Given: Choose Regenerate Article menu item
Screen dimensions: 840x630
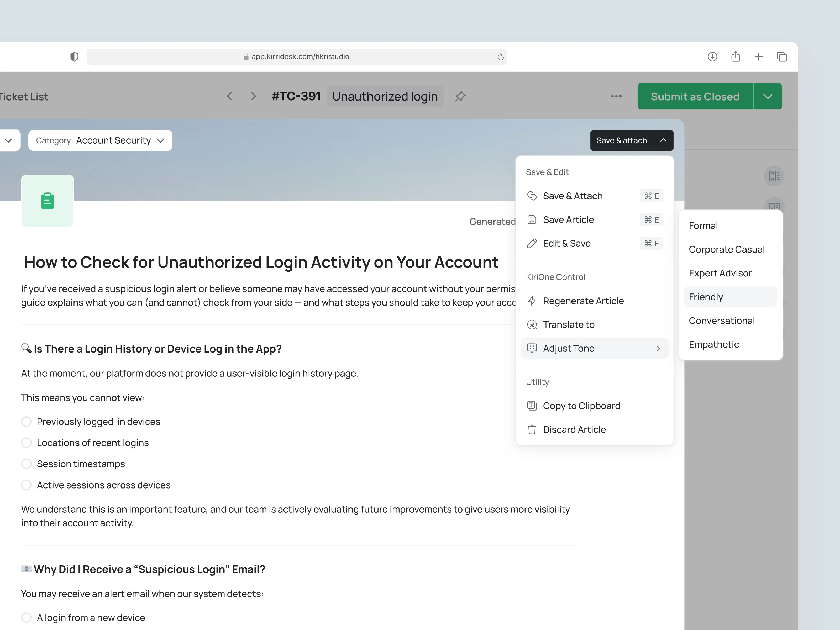Looking at the screenshot, I should [594, 301].
